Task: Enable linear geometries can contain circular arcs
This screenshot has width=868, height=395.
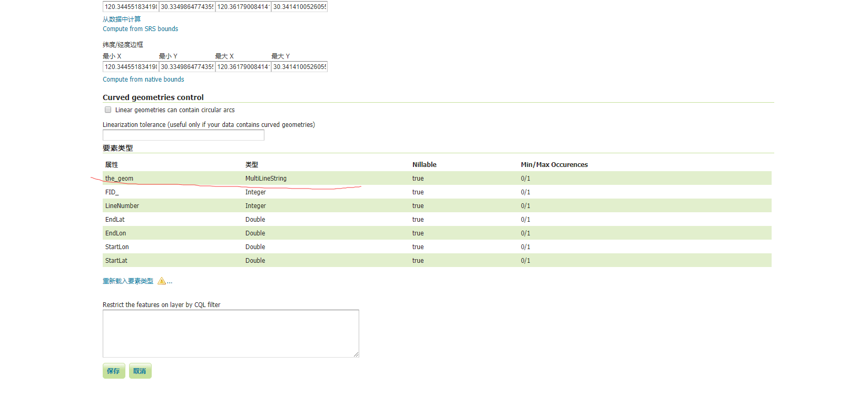Action: (108, 110)
